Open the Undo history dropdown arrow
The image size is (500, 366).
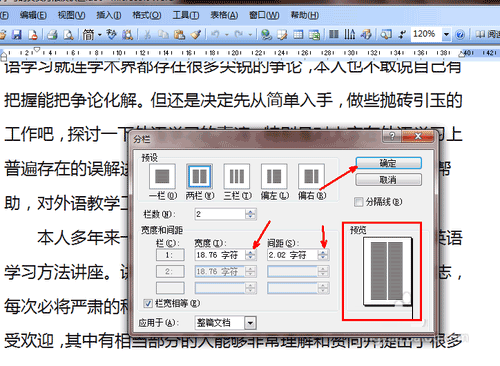pos(227,34)
